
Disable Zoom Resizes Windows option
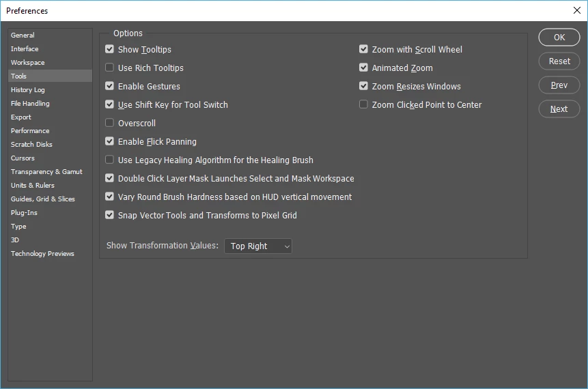(363, 86)
